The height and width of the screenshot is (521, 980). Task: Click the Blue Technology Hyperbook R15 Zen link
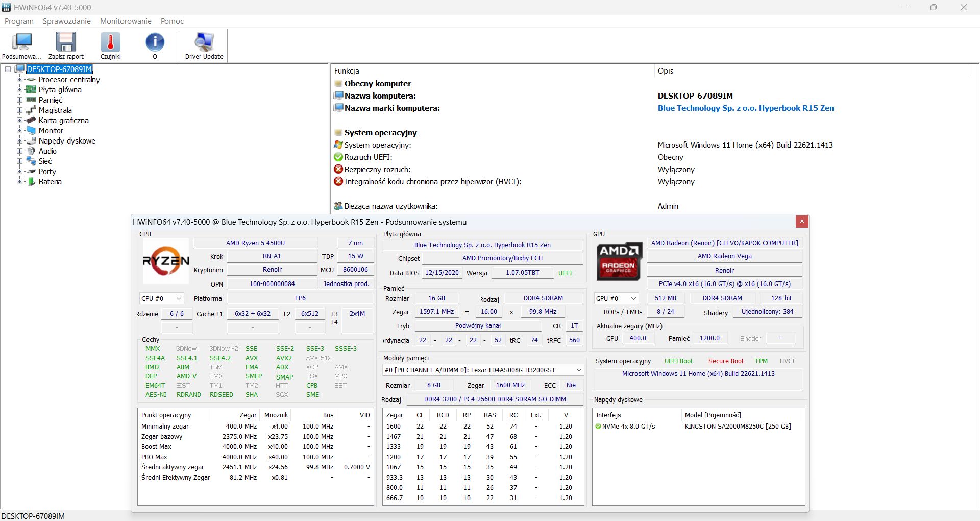[746, 108]
